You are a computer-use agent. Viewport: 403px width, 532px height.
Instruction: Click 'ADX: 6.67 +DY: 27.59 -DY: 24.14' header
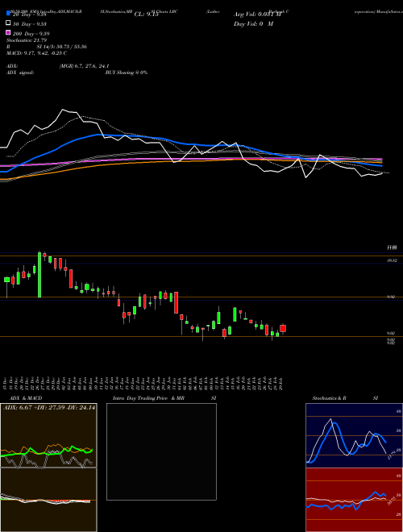click(49, 408)
